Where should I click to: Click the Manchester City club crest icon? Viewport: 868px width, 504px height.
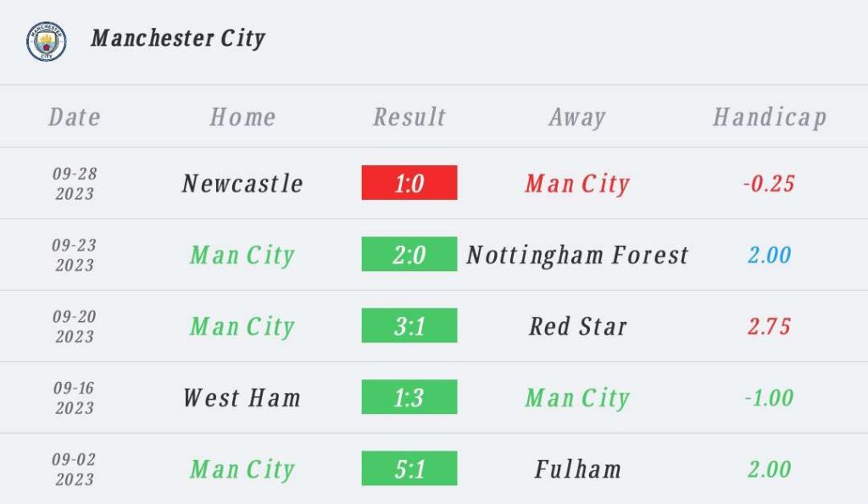46,41
